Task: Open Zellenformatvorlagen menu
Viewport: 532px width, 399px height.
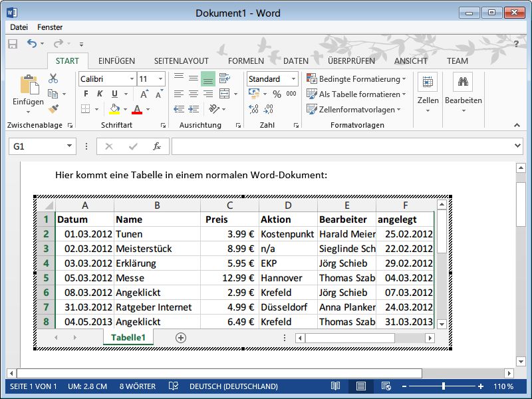Action: [353, 109]
